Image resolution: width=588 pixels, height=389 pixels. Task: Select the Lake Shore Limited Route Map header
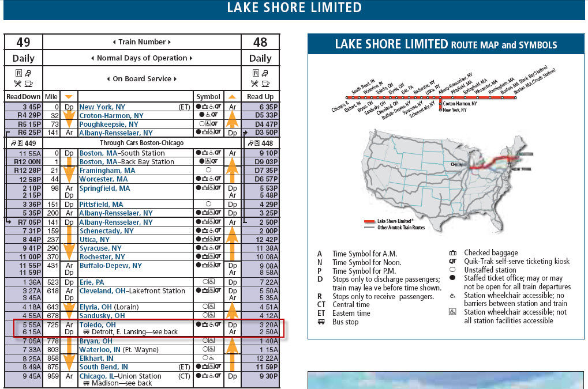[x=446, y=45]
